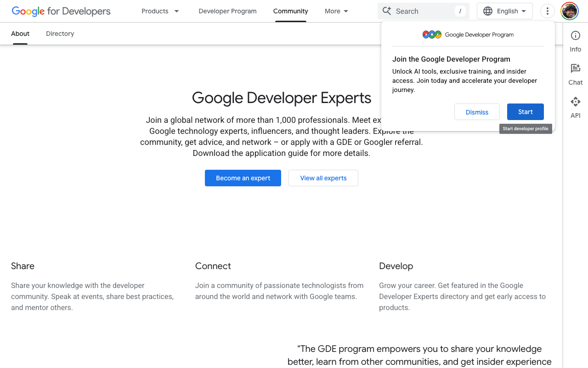Screen dimensions: 588x368
Task: Dismiss the Developer Program join prompt
Action: (477, 112)
